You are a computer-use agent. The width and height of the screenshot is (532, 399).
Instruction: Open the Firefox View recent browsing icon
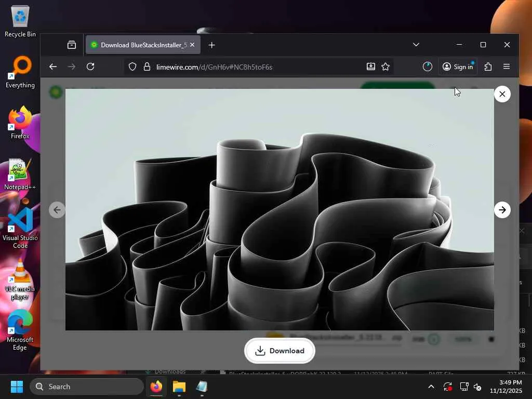[72, 45]
